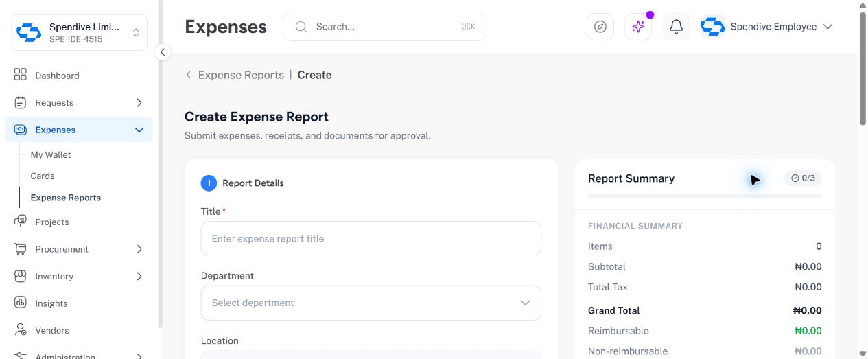Click the Insights chart icon
Screen dimensions: 868x359
click(x=21, y=303)
